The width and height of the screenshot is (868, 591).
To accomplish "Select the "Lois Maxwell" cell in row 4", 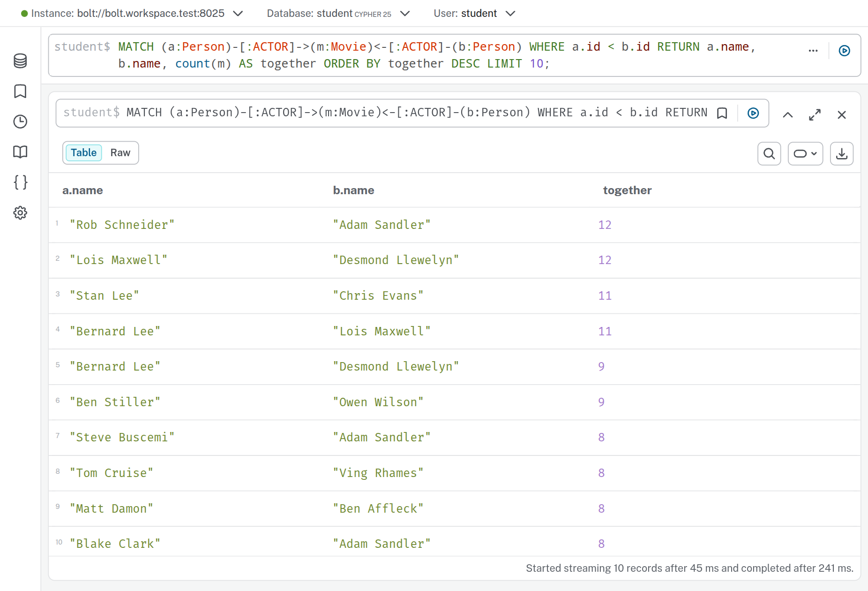I will pos(382,332).
